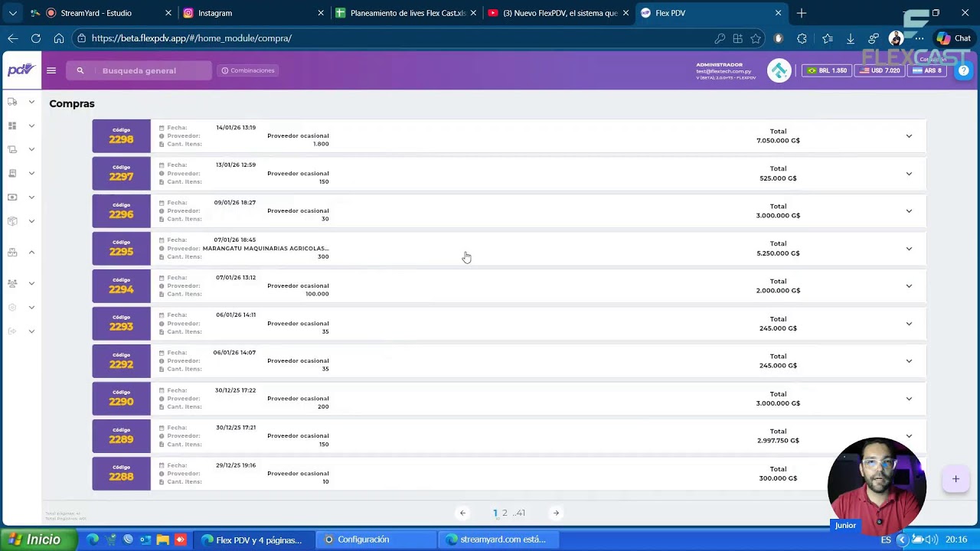
Task: Click the Busqueda general search field
Action: (139, 70)
